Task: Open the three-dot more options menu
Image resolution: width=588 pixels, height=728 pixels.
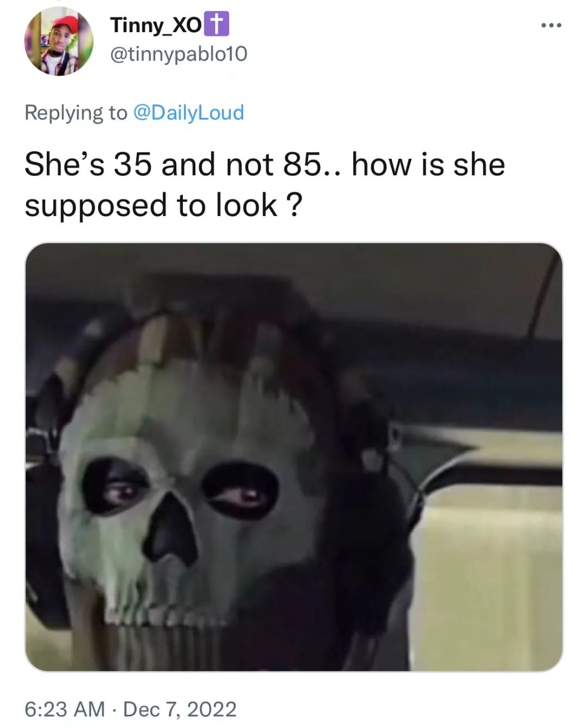Action: coord(551,25)
